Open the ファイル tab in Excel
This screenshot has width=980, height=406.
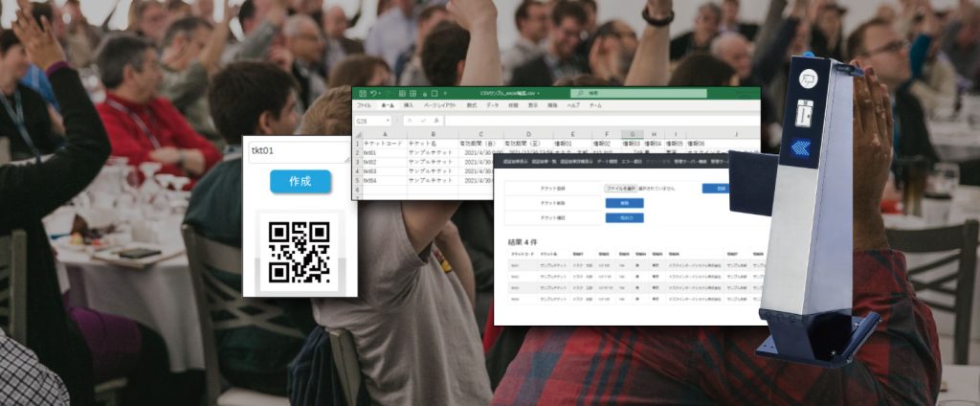coord(364,105)
